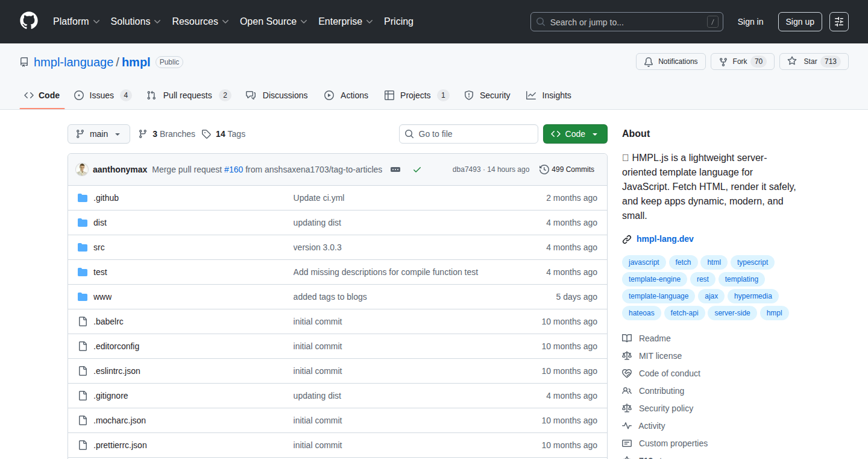The width and height of the screenshot is (868, 459).
Task: Click the Readme book icon
Action: coord(627,338)
